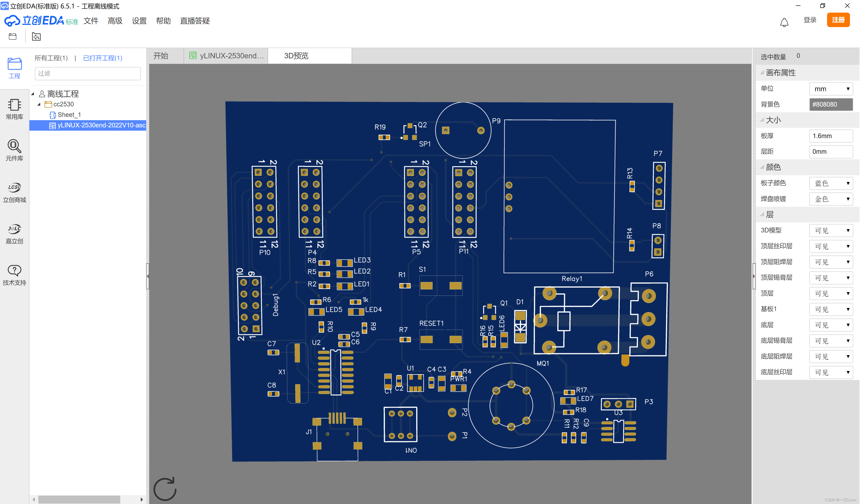The height and width of the screenshot is (504, 860).
Task: Toggle 3D模型 visibility dropdown
Action: [831, 231]
